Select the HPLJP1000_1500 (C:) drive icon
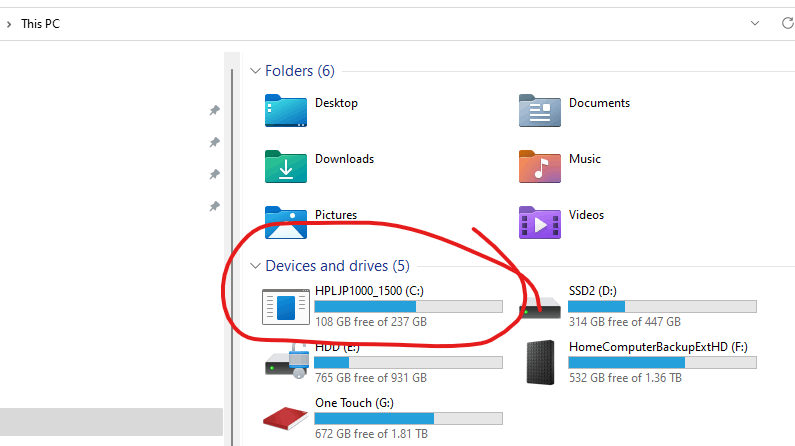This screenshot has width=795, height=446. tap(285, 307)
